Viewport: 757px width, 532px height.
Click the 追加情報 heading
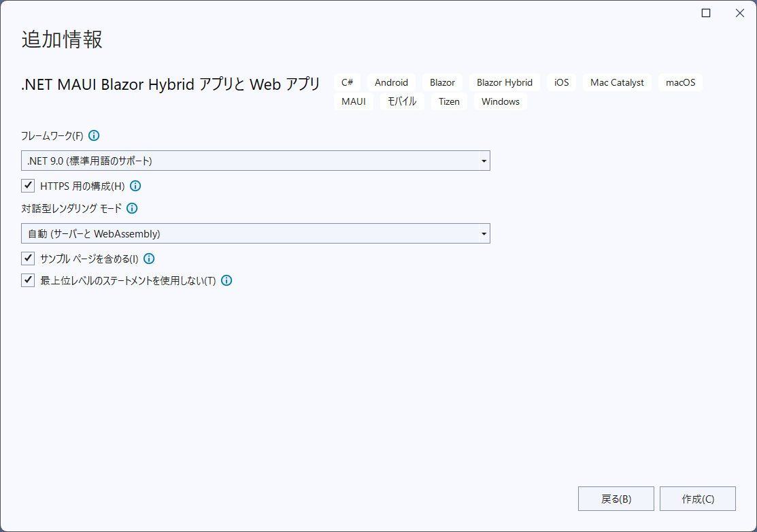[62, 39]
